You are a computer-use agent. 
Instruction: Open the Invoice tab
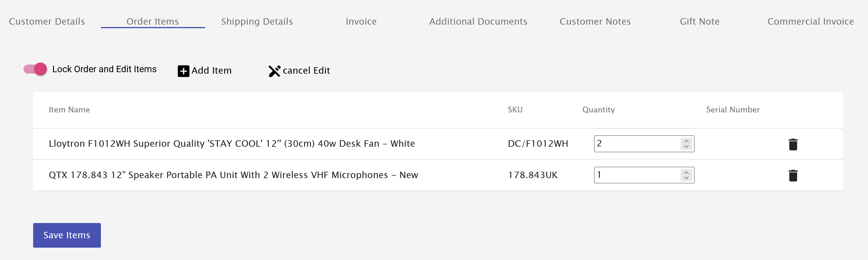pyautogui.click(x=361, y=22)
